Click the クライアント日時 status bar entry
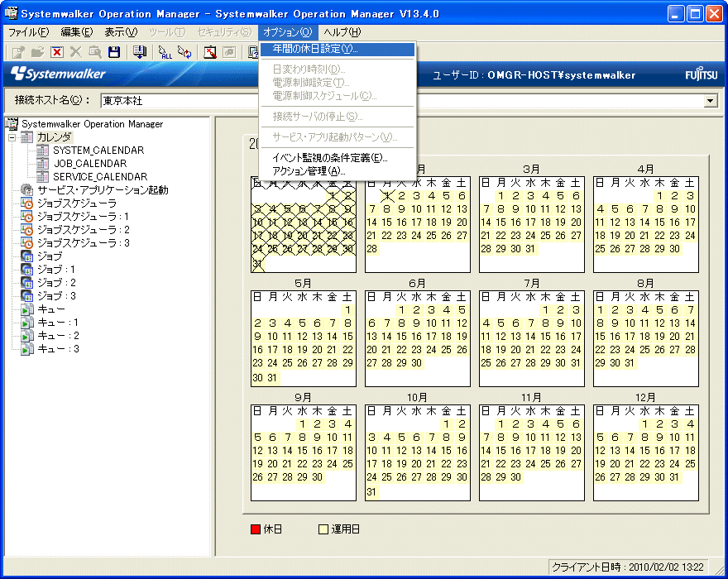 click(628, 567)
